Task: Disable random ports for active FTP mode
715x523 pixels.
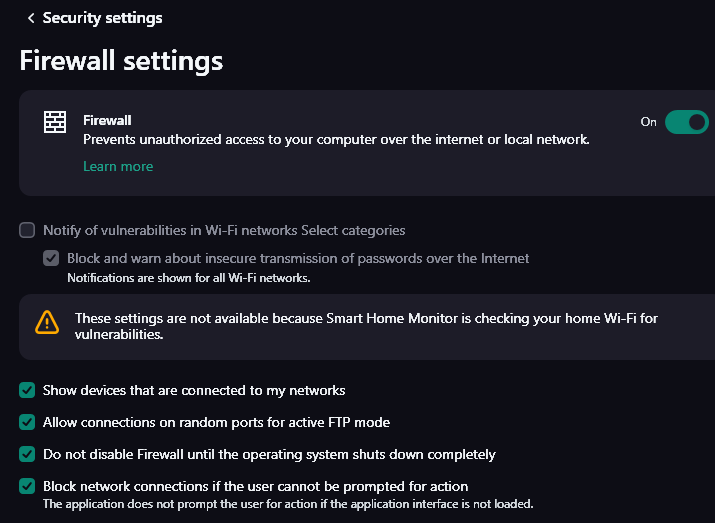Action: pyautogui.click(x=27, y=422)
